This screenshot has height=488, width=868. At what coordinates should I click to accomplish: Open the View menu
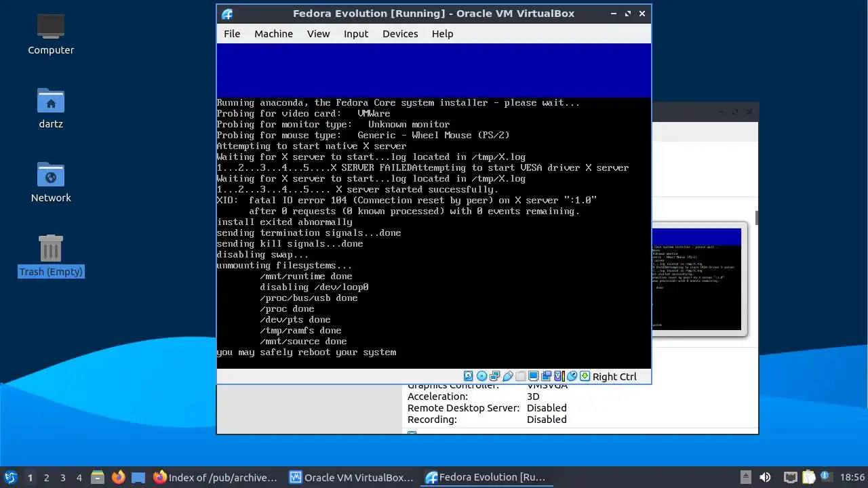pos(318,34)
